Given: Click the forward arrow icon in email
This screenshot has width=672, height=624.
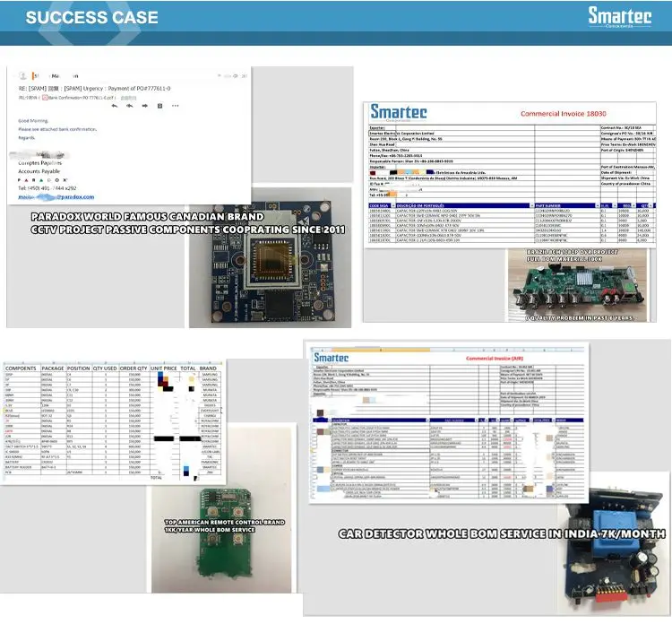Looking at the screenshot, I should coord(144,105).
